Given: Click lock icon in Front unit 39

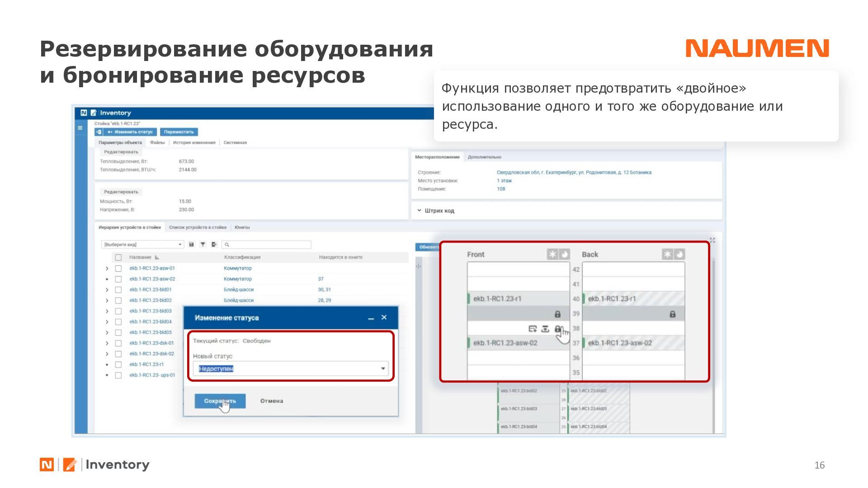Looking at the screenshot, I should (557, 314).
